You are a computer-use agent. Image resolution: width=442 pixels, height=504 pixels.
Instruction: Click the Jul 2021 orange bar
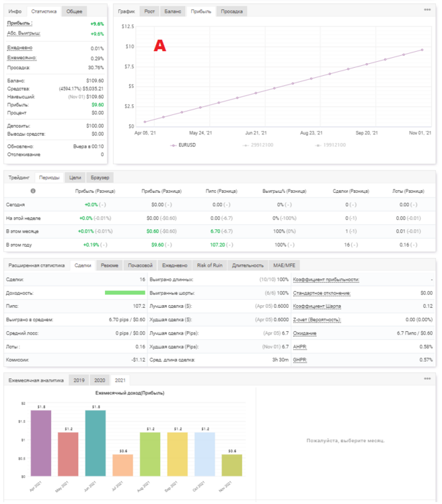pos(123,465)
